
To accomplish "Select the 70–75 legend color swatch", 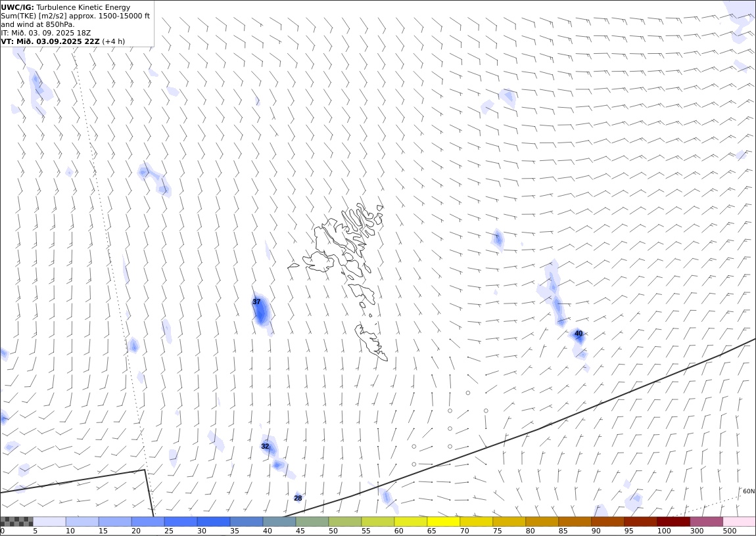I will point(477,522).
